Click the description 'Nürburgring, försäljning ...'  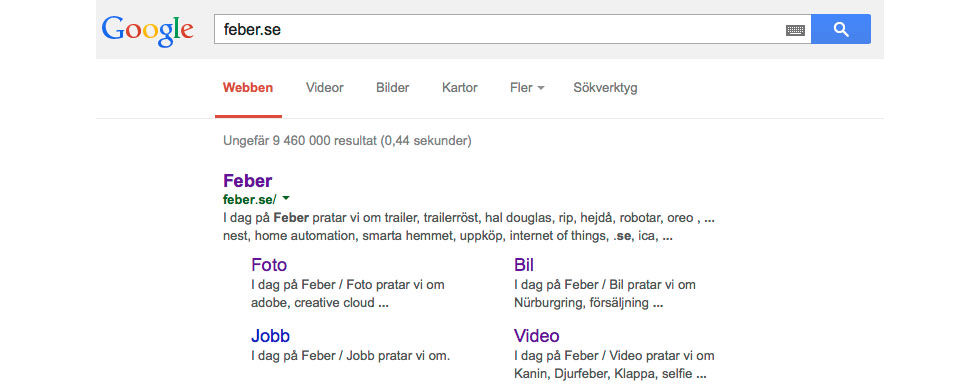tap(589, 304)
